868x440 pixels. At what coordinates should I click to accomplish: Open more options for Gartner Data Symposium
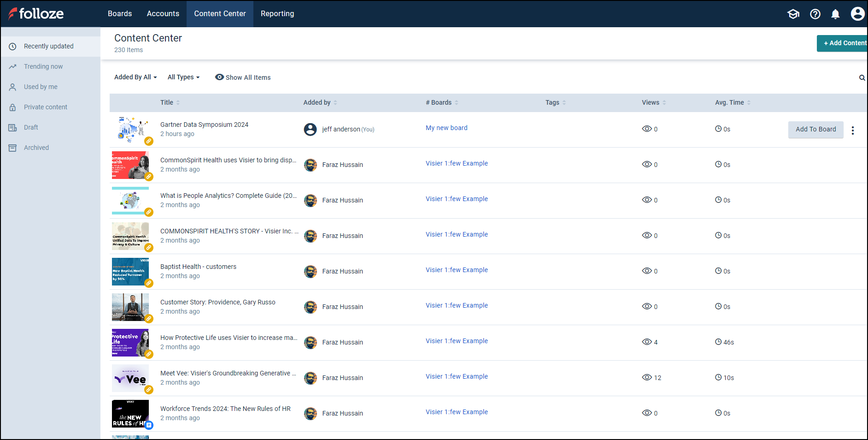(853, 131)
